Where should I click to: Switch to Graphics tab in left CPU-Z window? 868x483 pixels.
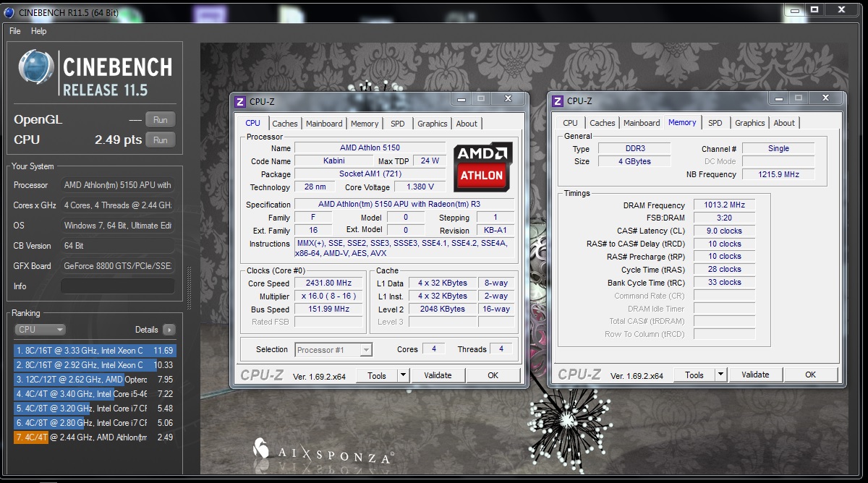[433, 124]
